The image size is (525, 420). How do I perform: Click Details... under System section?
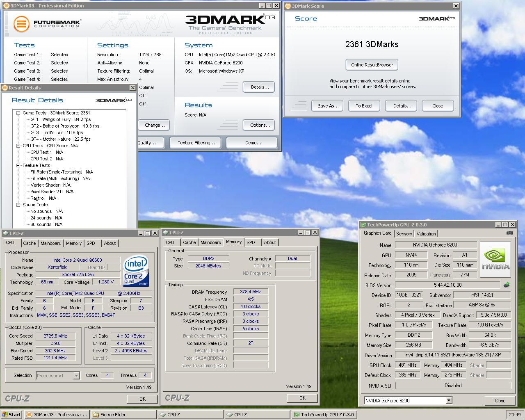point(260,87)
